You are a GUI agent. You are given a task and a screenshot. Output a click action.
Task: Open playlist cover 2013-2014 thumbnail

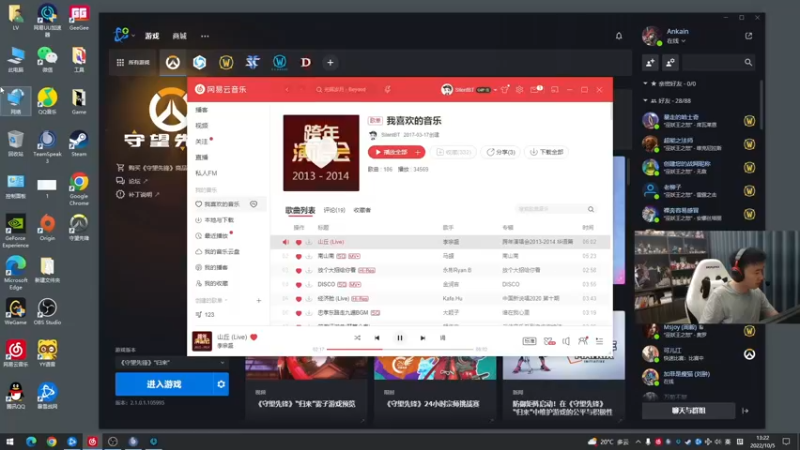point(321,153)
